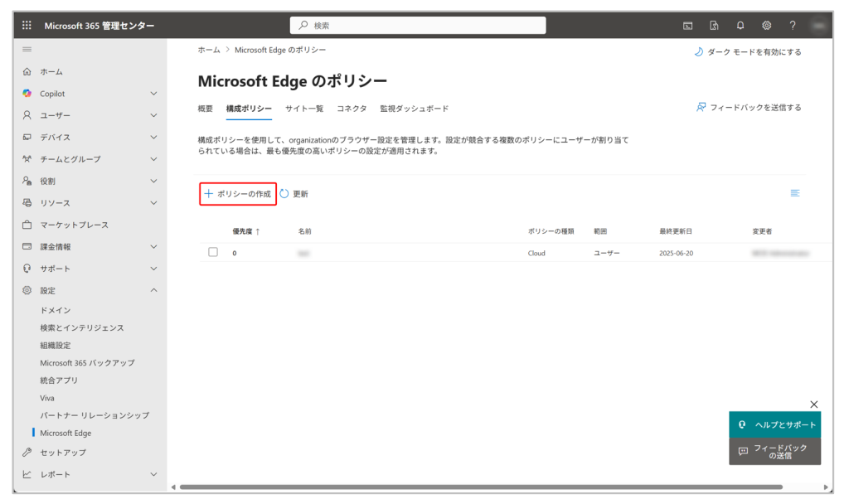This screenshot has height=504, width=849.
Task: Expand the サポート chevron
Action: click(153, 269)
